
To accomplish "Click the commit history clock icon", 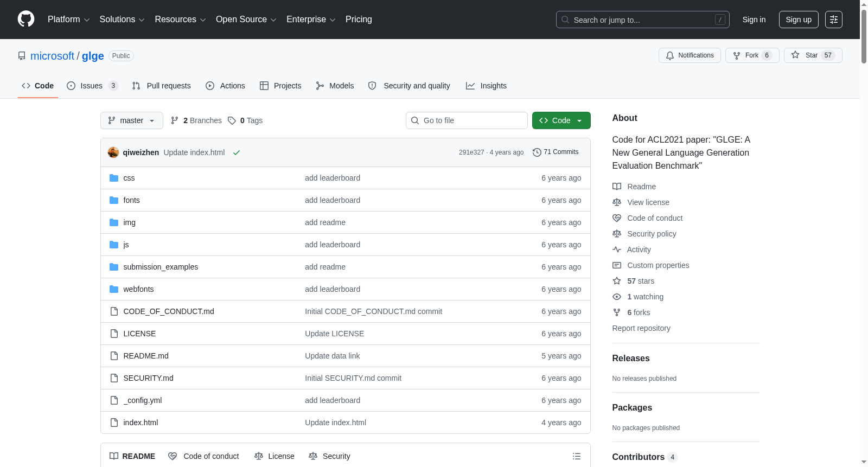I will pyautogui.click(x=537, y=152).
